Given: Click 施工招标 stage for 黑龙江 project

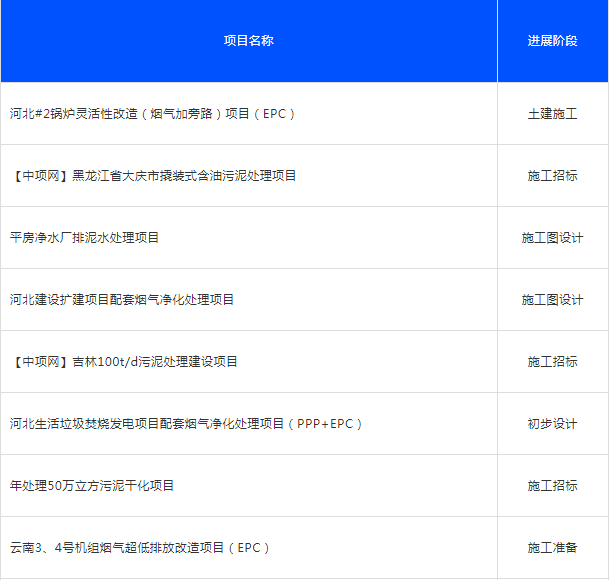Looking at the screenshot, I should pyautogui.click(x=552, y=176).
